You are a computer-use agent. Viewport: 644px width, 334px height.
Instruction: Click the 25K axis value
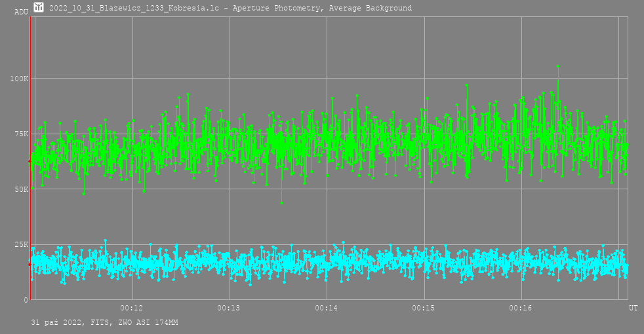22,244
